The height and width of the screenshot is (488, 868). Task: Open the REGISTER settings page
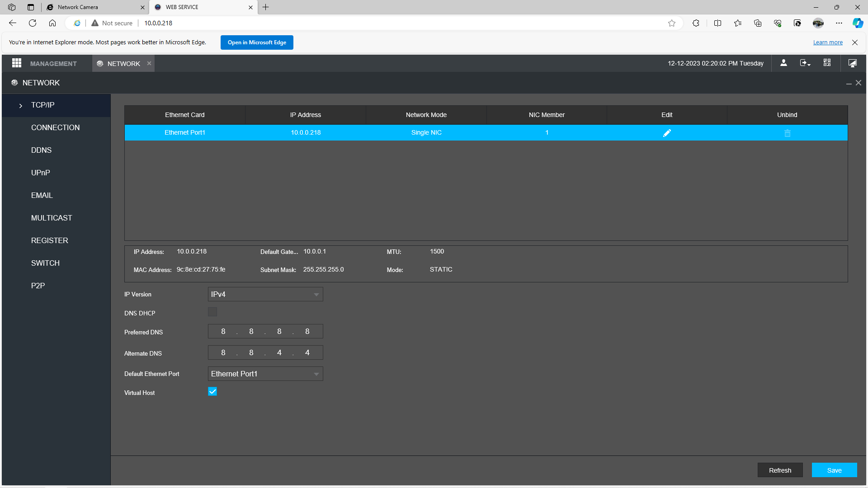50,241
